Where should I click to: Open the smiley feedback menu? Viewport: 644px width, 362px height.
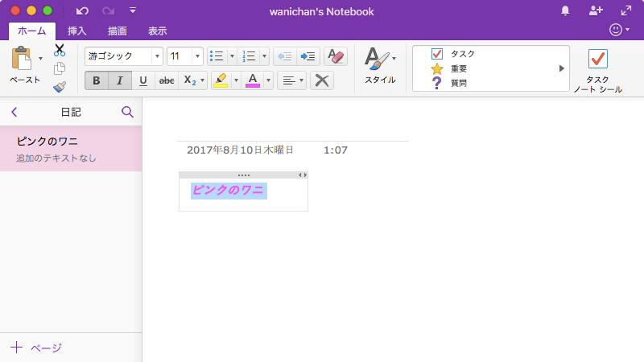pos(619,30)
